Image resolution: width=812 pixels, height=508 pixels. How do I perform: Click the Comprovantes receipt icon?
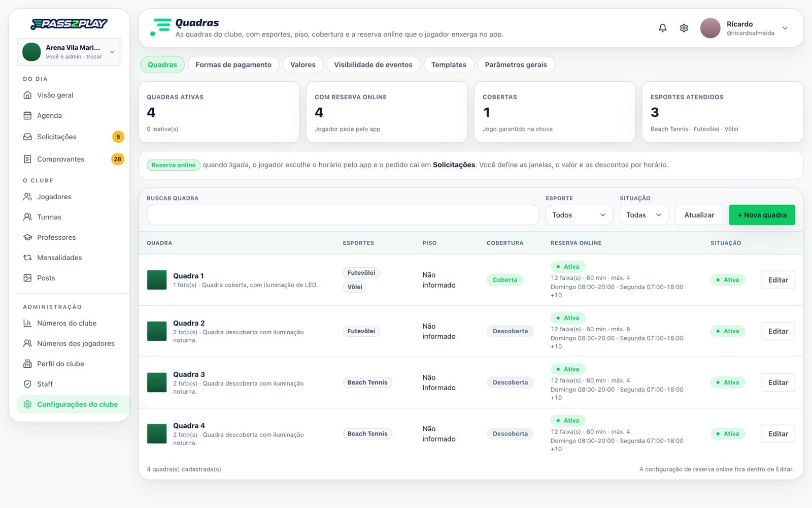point(27,159)
